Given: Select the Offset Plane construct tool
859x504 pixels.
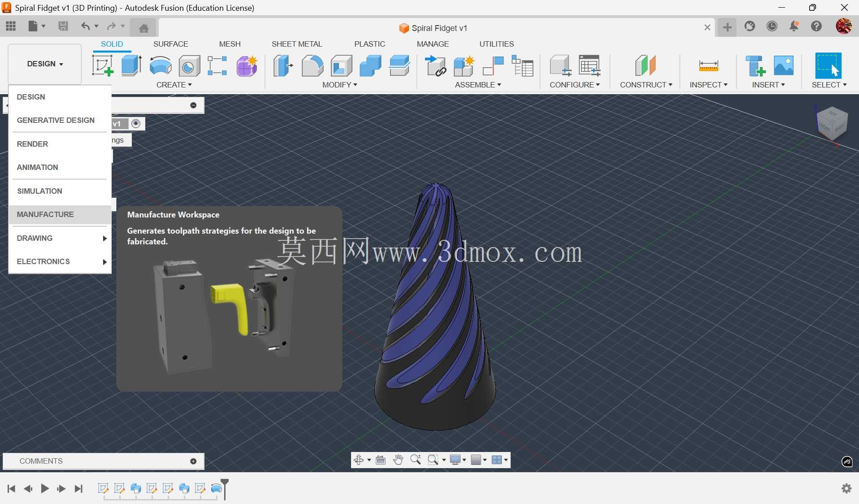Looking at the screenshot, I should (x=646, y=65).
